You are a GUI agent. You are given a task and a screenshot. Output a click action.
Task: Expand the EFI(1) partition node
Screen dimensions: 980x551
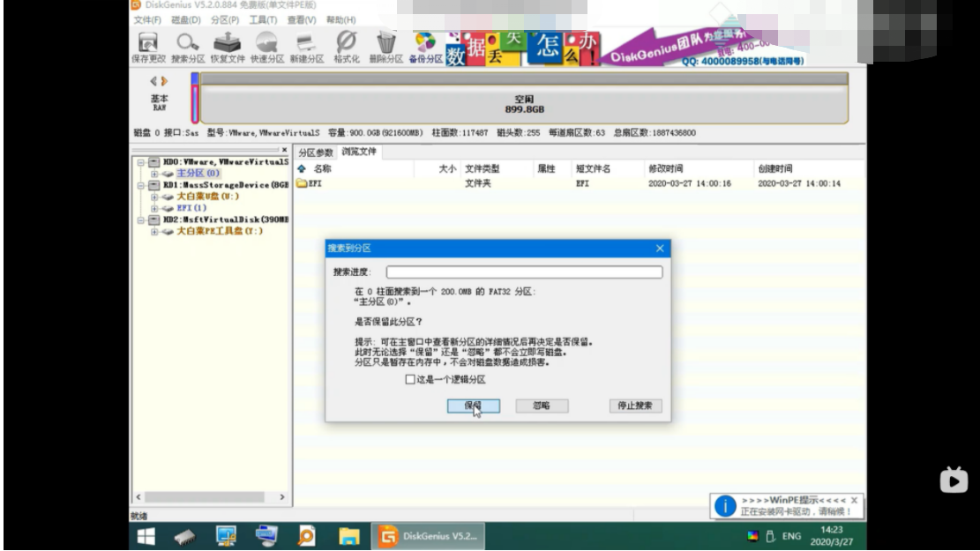coord(153,208)
